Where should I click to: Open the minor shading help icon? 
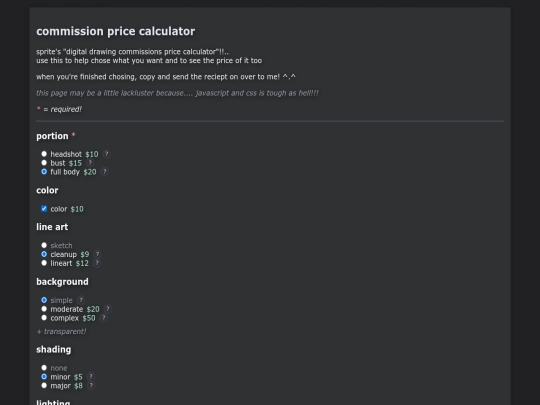coord(91,377)
